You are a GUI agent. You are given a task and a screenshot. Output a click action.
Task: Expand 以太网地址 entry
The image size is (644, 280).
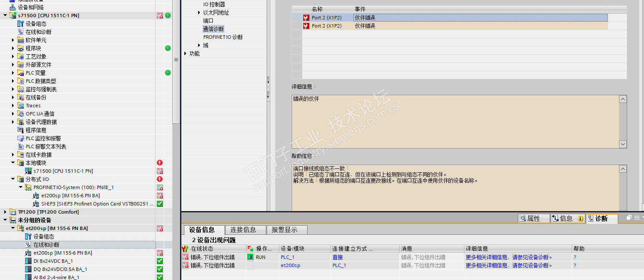[x=199, y=12]
